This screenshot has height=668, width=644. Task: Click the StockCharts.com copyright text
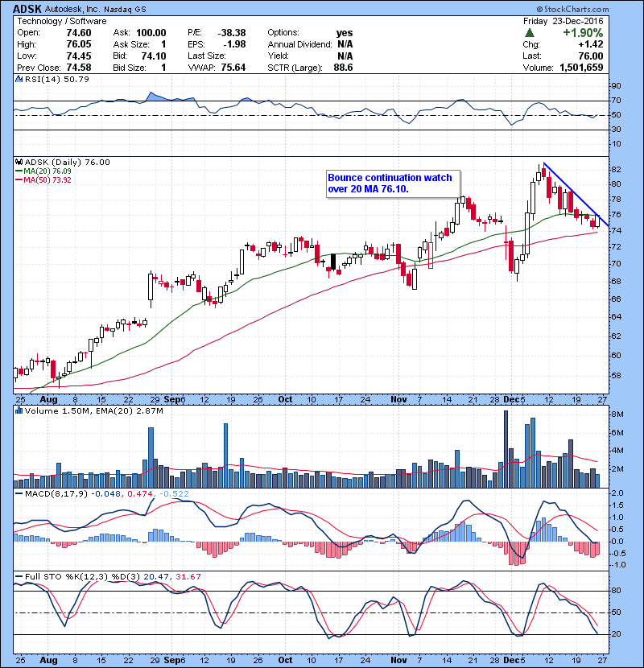point(573,9)
